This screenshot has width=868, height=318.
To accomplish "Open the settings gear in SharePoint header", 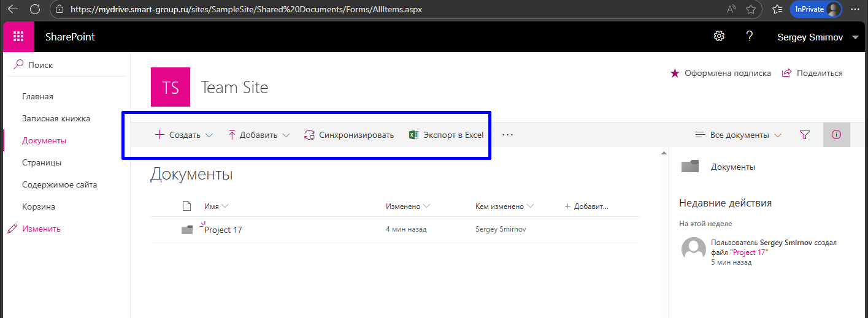I will pyautogui.click(x=719, y=36).
